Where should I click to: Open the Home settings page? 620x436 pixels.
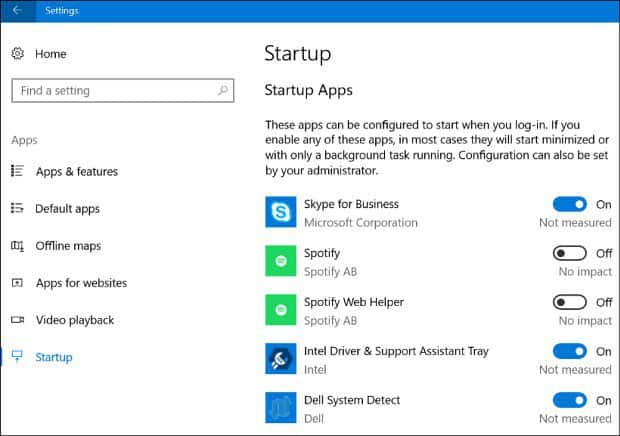coord(51,54)
